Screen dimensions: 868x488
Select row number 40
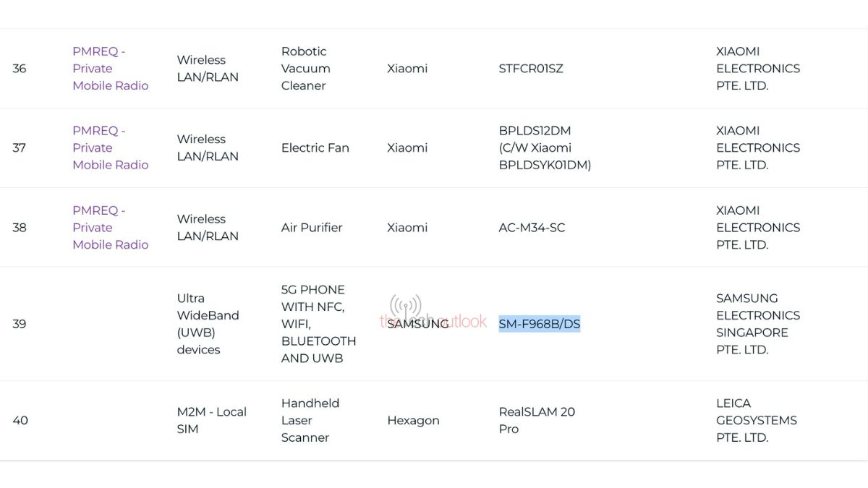(x=20, y=420)
